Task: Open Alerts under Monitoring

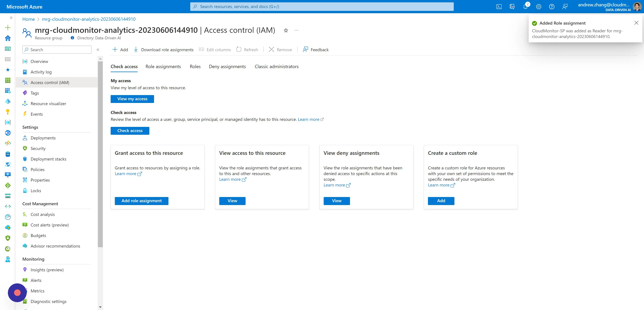Action: click(57, 281)
